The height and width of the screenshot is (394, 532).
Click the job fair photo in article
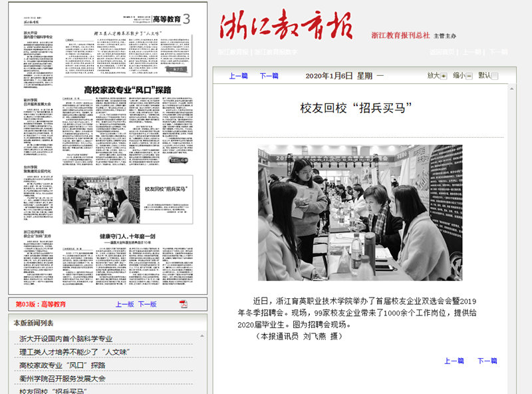pos(360,212)
